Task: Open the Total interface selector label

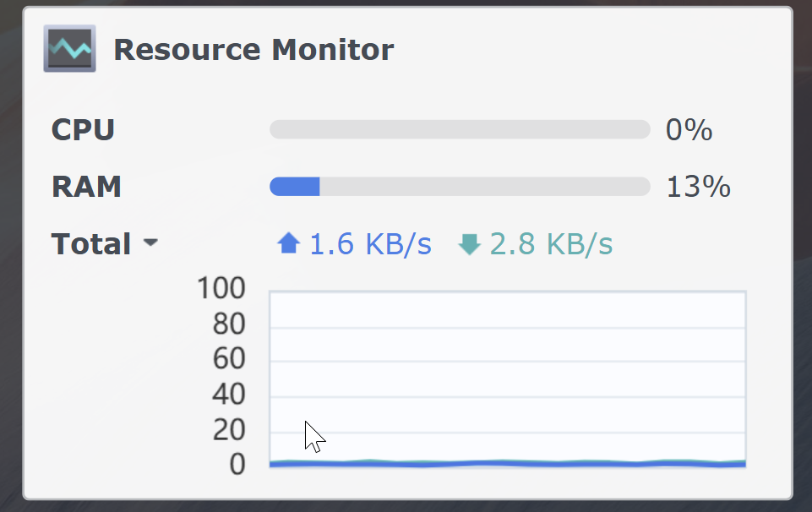Action: point(91,244)
